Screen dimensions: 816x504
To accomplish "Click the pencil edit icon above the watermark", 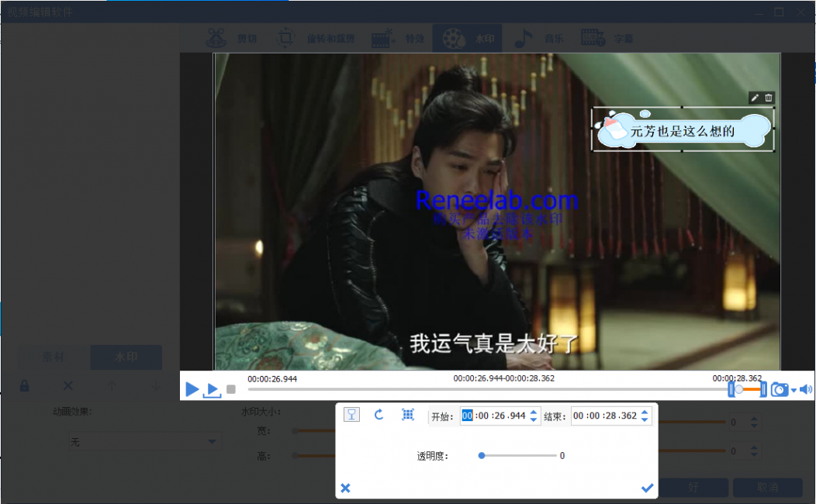I will [x=755, y=98].
